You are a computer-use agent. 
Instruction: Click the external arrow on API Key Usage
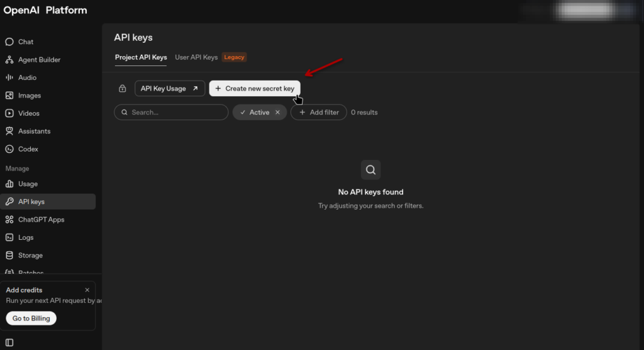(195, 88)
